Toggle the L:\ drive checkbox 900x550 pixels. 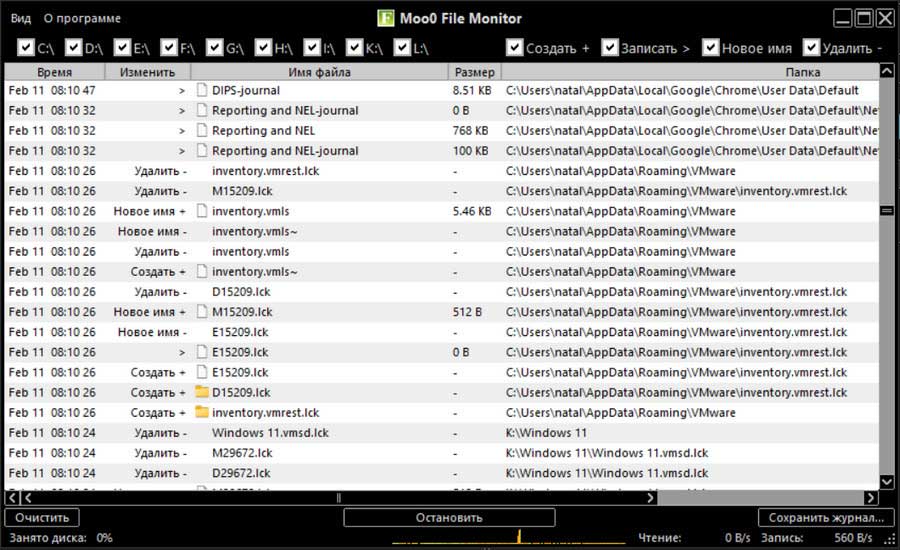tap(402, 47)
